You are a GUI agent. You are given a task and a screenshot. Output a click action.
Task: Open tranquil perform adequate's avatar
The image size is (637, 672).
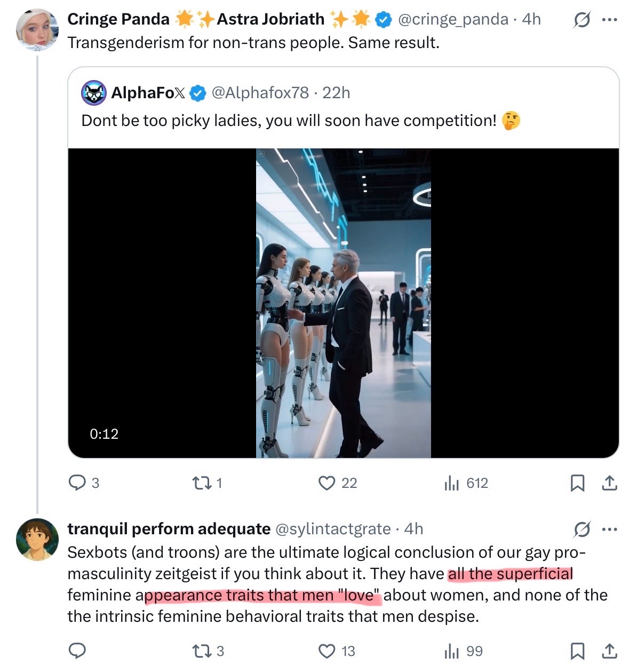pos(37,539)
